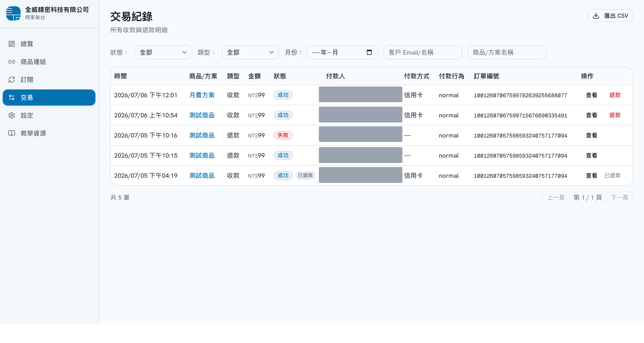Click the 金額 column header
Image resolution: width=644 pixels, height=343 pixels.
(254, 76)
